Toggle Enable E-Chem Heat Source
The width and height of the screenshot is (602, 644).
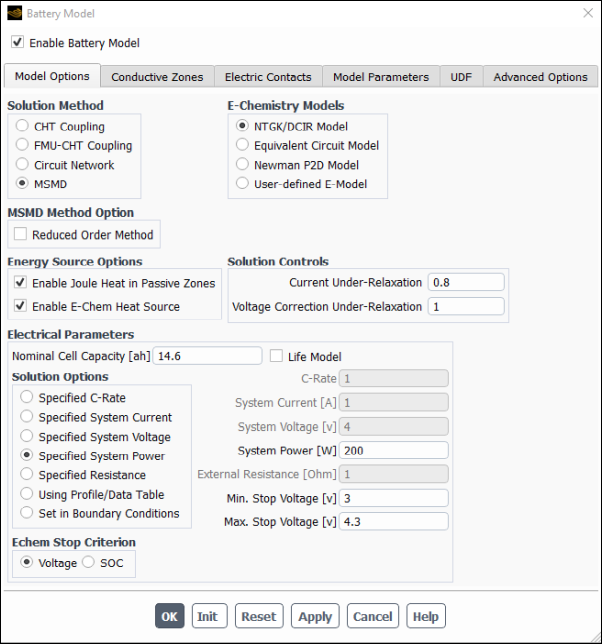pos(21,306)
